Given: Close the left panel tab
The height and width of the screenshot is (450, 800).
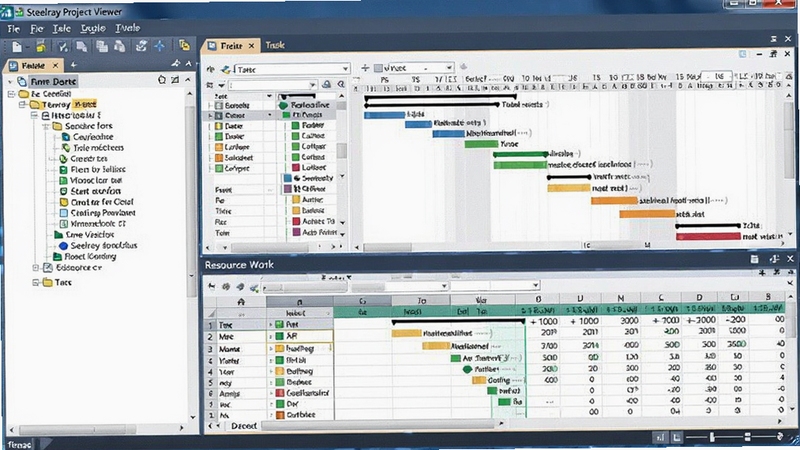Looking at the screenshot, I should click(56, 65).
